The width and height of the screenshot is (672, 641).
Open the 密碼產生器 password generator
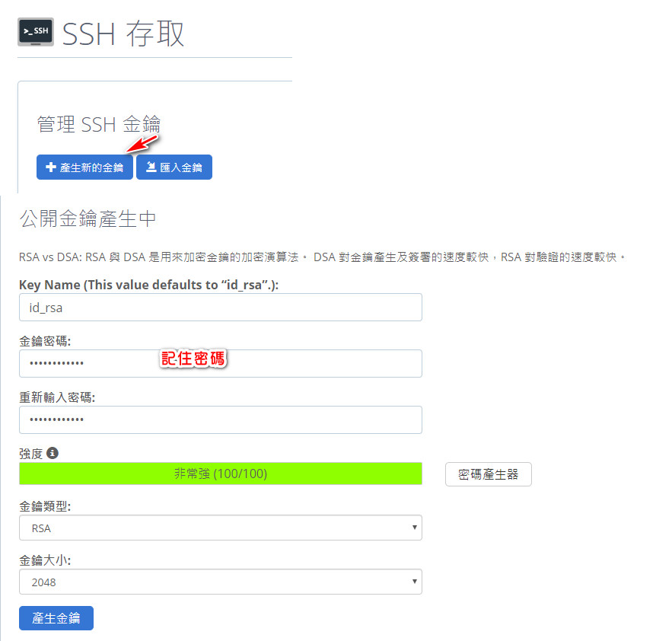pos(488,474)
